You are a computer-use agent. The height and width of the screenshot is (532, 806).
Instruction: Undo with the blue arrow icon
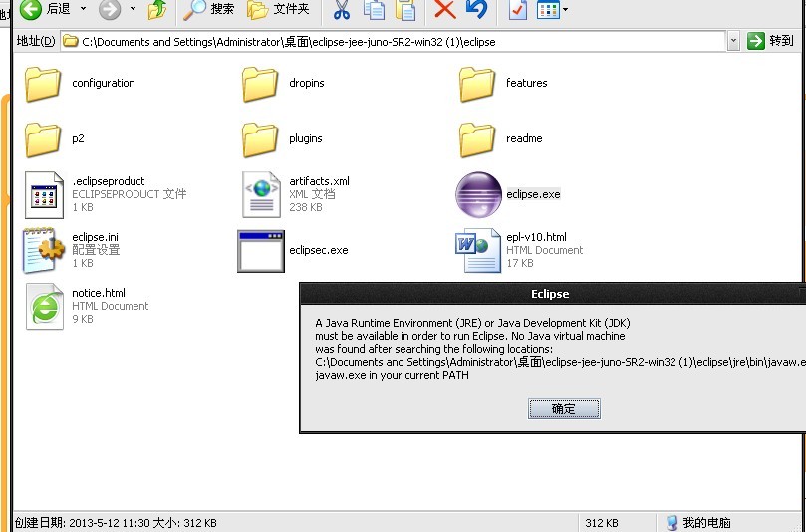point(476,9)
